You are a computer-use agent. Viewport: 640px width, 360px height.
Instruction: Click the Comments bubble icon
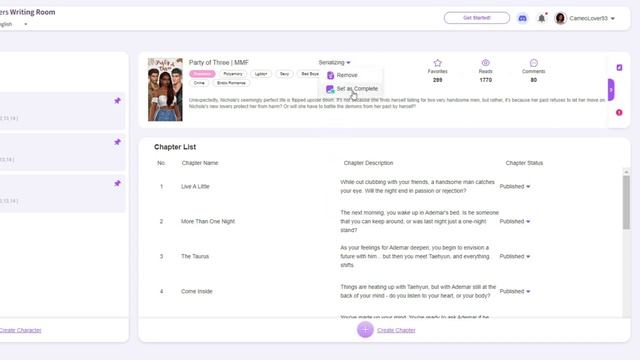pos(533,63)
